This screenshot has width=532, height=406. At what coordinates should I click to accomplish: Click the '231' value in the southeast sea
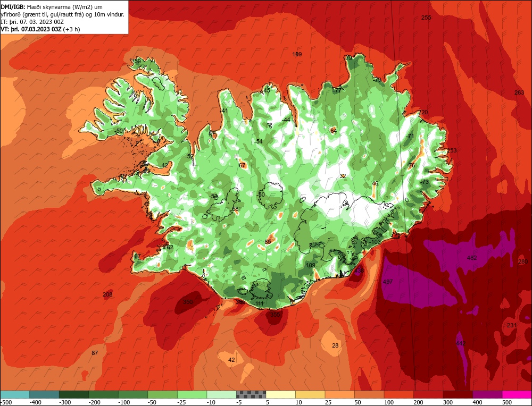pyautogui.click(x=512, y=325)
